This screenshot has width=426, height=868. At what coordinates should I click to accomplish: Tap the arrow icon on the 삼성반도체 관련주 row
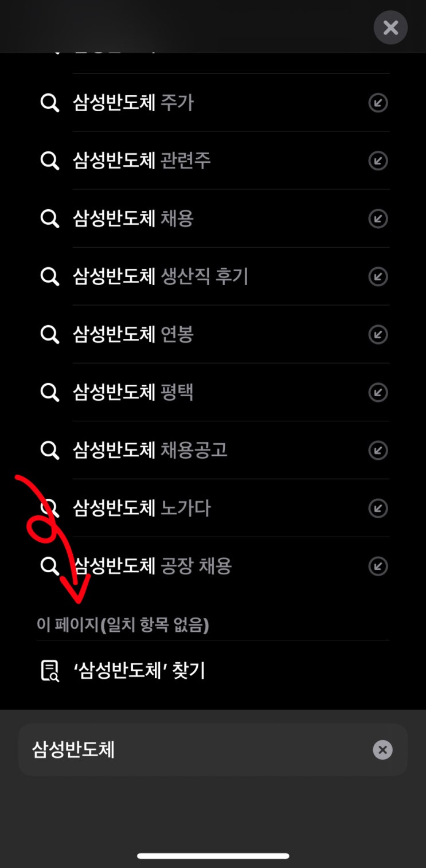[x=378, y=161]
